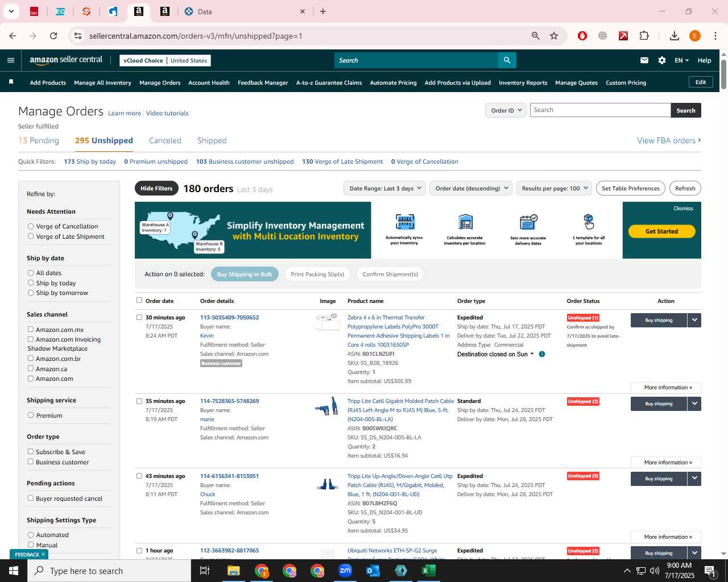Tick select-all orders checkbox in table header

pos(139,300)
